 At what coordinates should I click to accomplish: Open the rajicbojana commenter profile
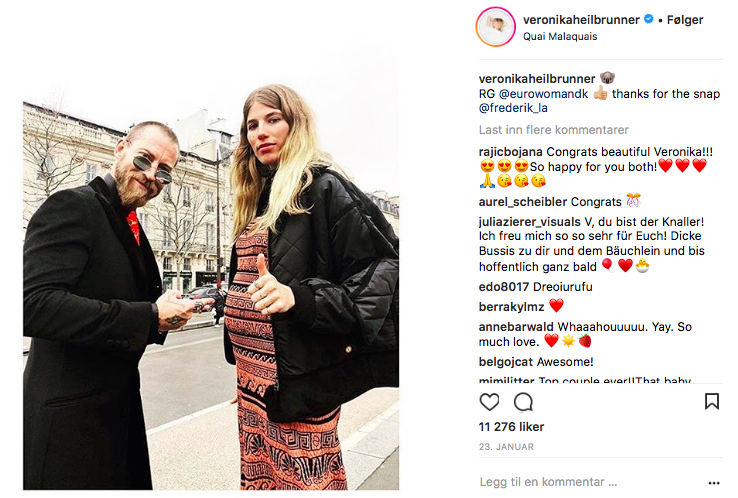click(x=511, y=152)
